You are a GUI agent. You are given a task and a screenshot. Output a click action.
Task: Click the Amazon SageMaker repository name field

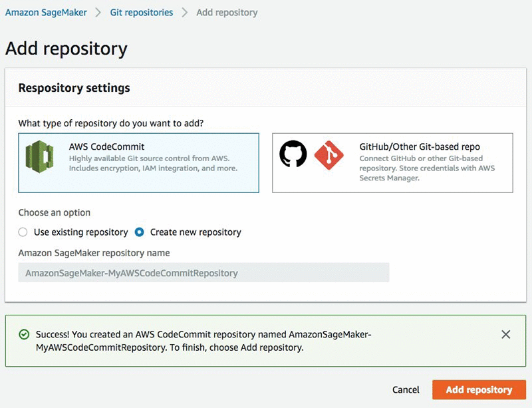[203, 273]
